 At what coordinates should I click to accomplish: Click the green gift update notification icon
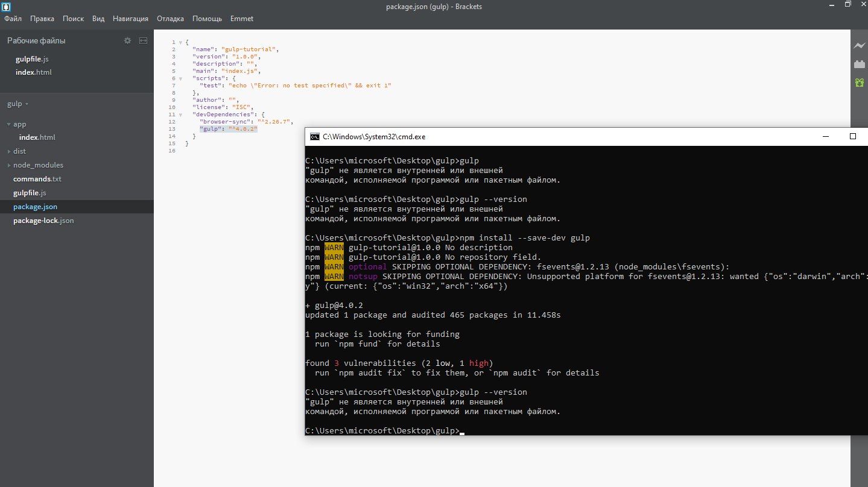point(859,83)
